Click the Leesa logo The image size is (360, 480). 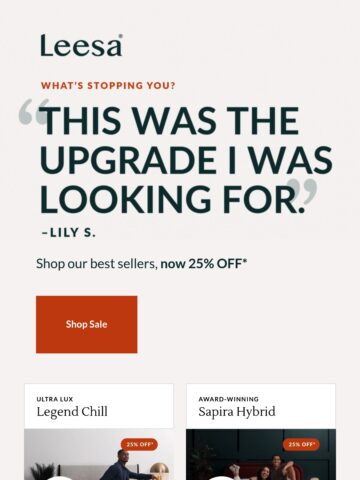[x=81, y=45]
